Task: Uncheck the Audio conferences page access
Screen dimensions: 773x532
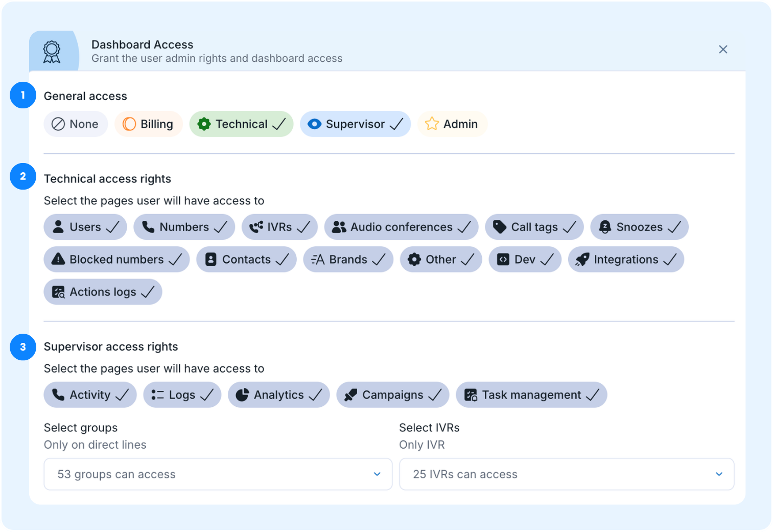Action: click(x=401, y=227)
